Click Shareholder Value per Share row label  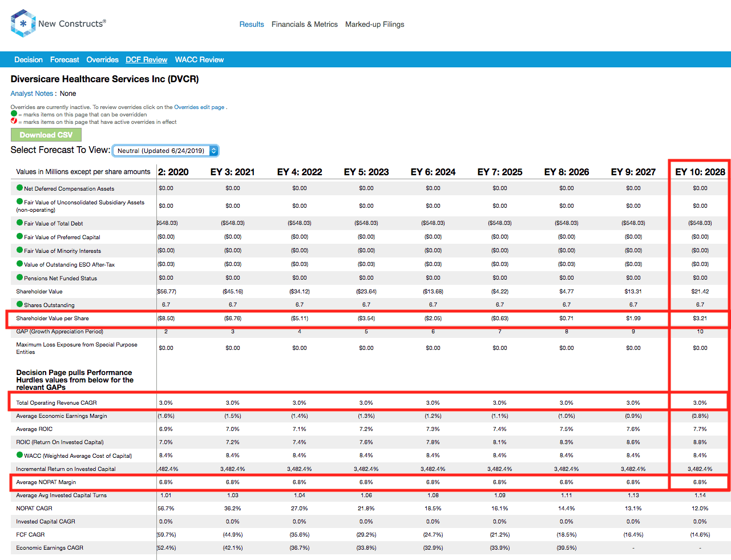click(52, 319)
